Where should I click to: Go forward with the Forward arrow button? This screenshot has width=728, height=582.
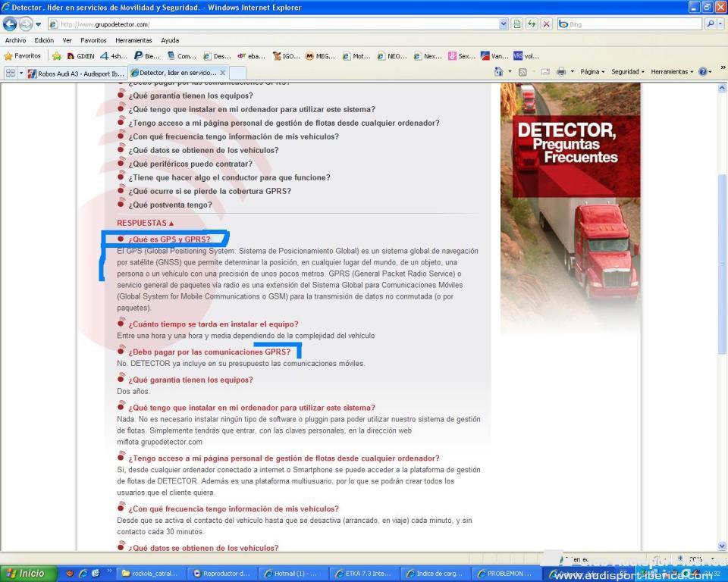pos(26,23)
